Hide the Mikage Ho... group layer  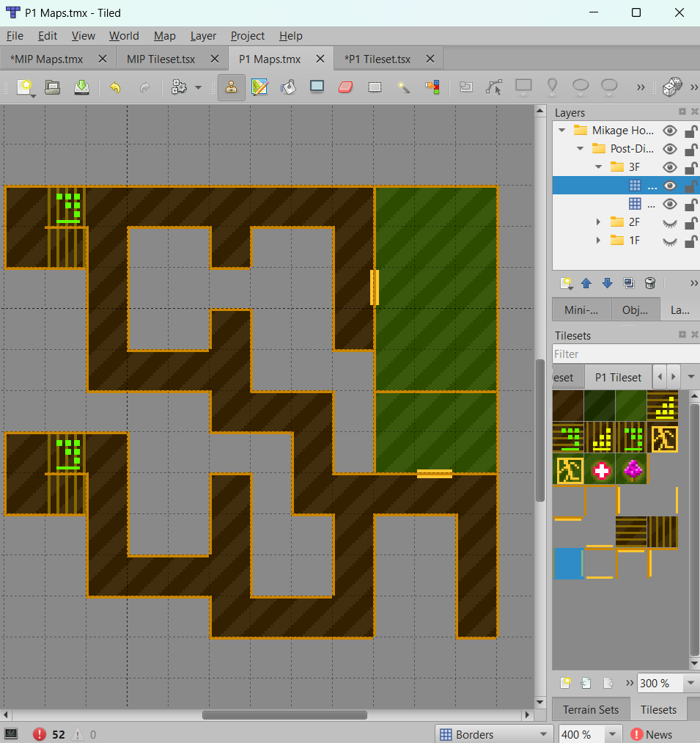click(x=670, y=131)
